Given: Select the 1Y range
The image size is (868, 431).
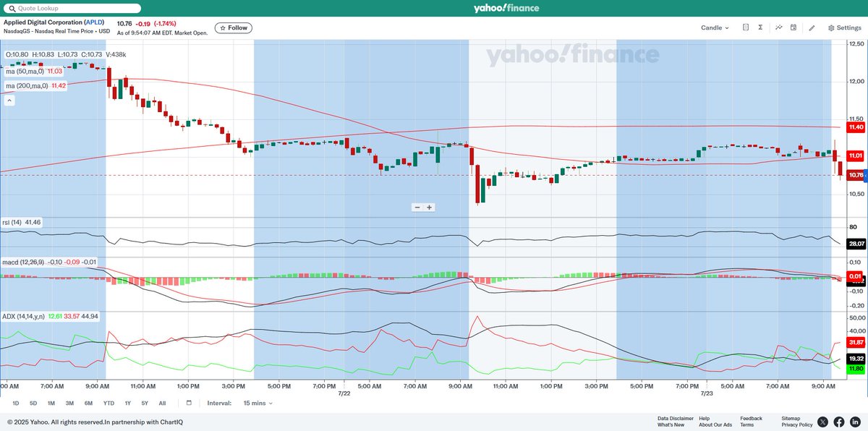Looking at the screenshot, I should tap(127, 403).
